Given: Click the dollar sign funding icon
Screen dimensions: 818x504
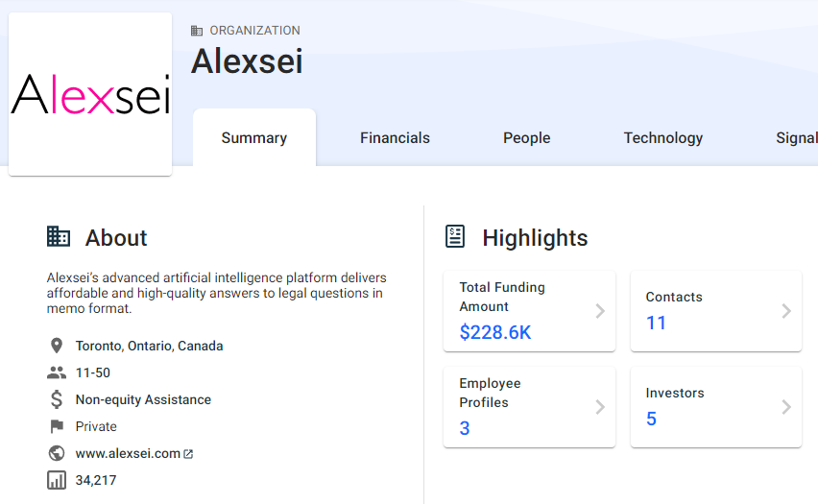Looking at the screenshot, I should [57, 399].
